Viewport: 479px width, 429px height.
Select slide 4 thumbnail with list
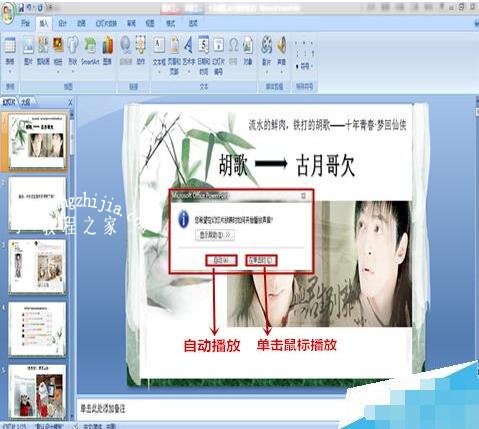(x=37, y=329)
